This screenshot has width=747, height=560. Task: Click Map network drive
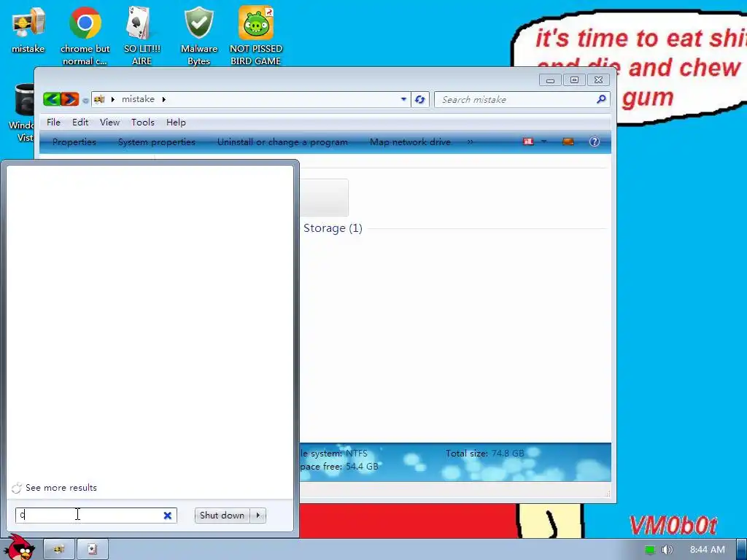[x=410, y=142]
